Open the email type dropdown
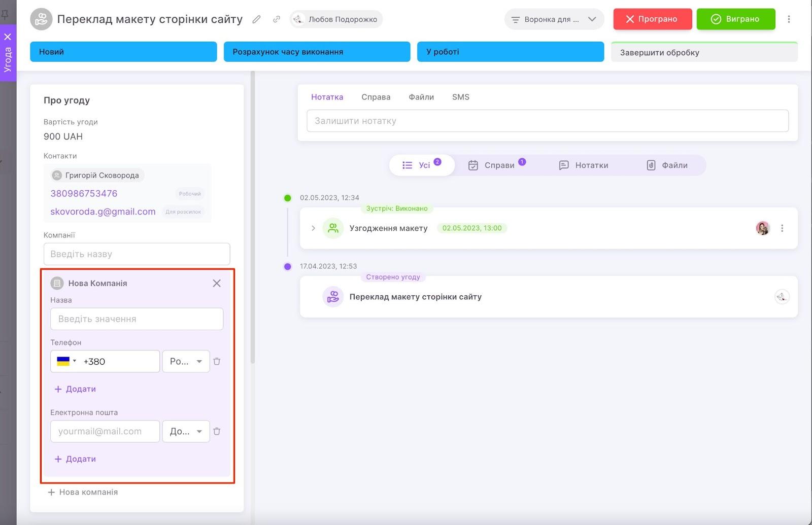 (186, 432)
